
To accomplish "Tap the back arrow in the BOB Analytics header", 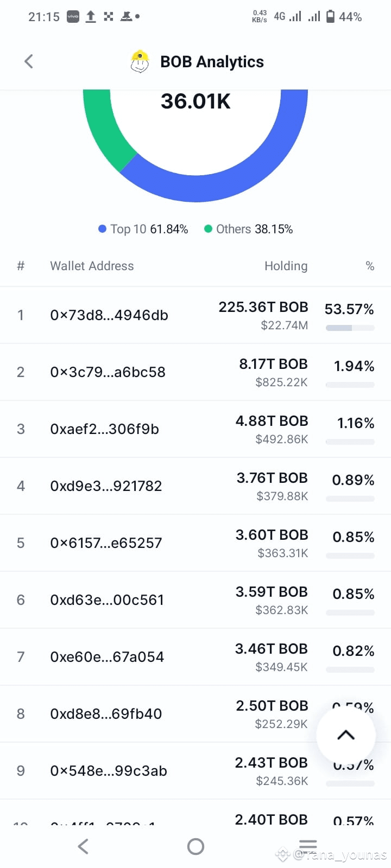I will 28,61.
